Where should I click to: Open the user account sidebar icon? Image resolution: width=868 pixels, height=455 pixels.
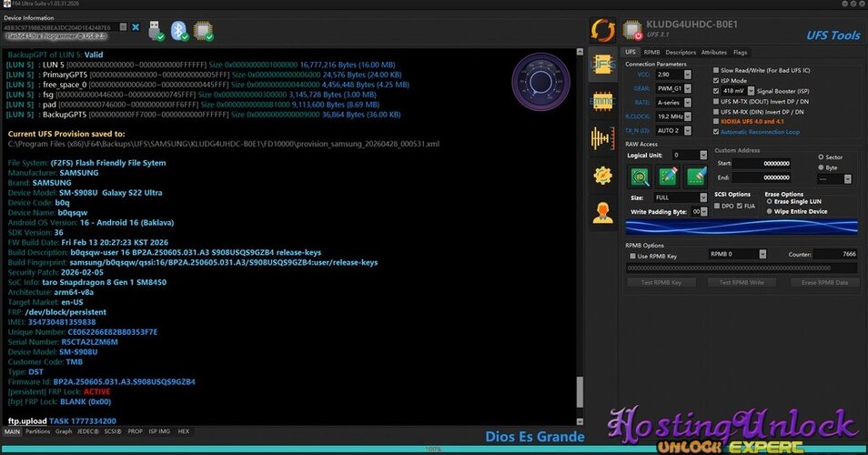(x=603, y=213)
